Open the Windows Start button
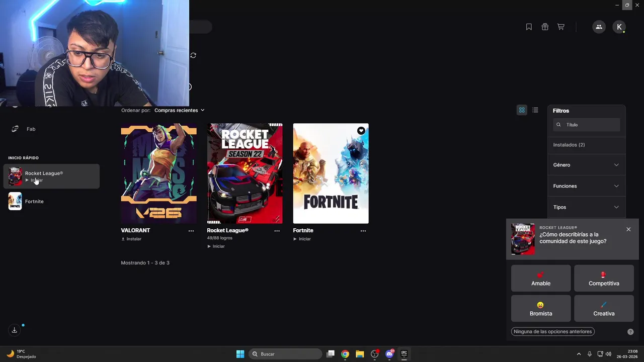 (240, 354)
